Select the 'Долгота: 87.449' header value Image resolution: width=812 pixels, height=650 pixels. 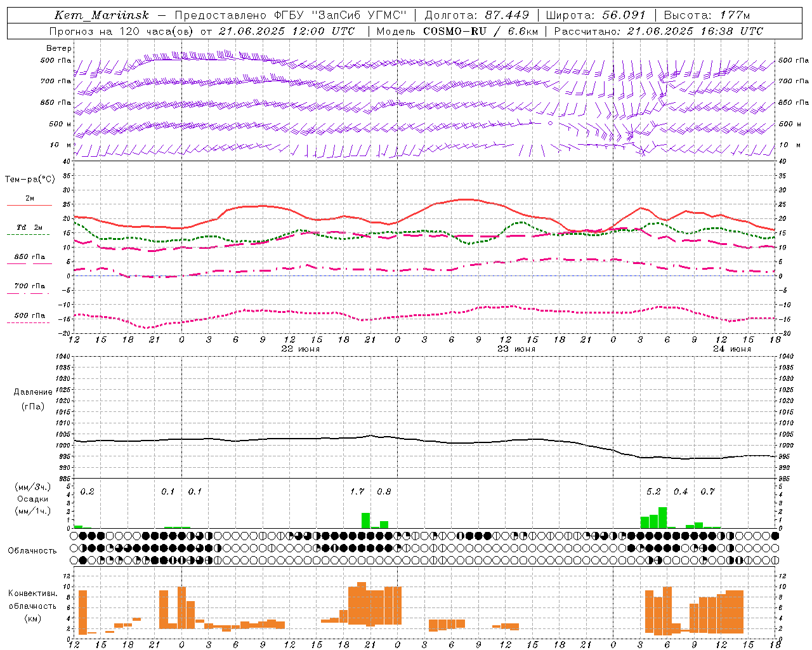[x=477, y=15]
